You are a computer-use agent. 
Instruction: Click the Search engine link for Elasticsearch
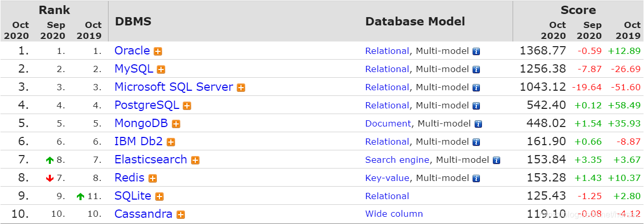pyautogui.click(x=397, y=160)
